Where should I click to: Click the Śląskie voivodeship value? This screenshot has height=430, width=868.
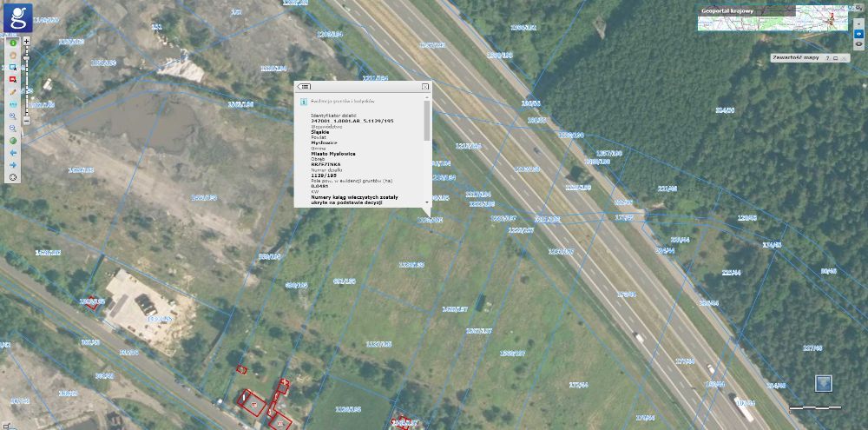pos(320,132)
